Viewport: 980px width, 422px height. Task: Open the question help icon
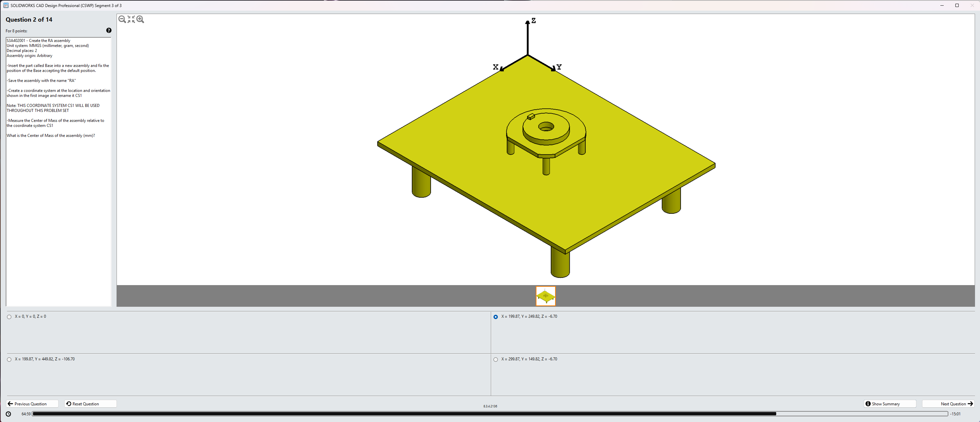coord(109,30)
